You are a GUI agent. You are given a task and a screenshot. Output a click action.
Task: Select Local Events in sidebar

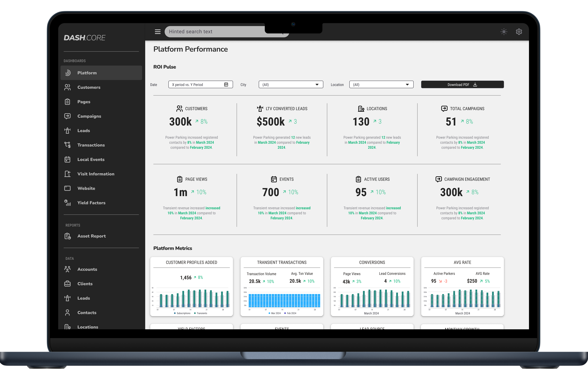(x=91, y=160)
